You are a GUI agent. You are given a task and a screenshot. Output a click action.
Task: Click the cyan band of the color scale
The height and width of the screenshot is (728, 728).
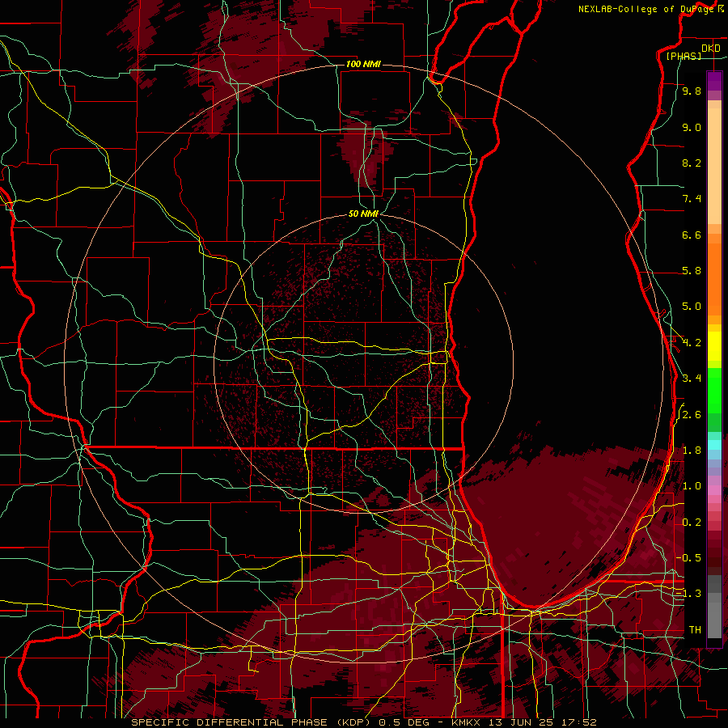click(x=714, y=445)
